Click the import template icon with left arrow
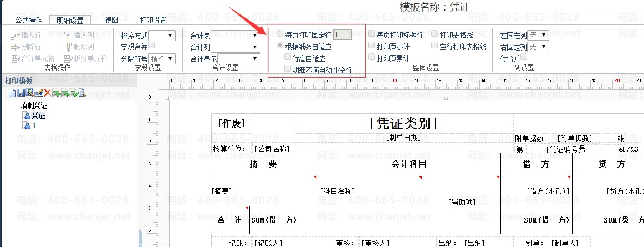The height and width of the screenshot is (247, 644). 57,93
